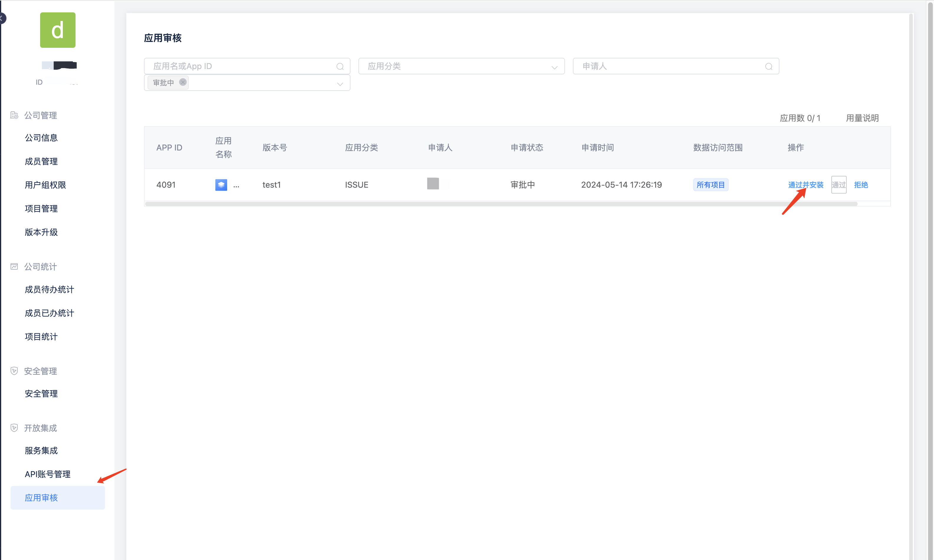
Task: Open 公司信息 in the sidebar
Action: pos(41,138)
